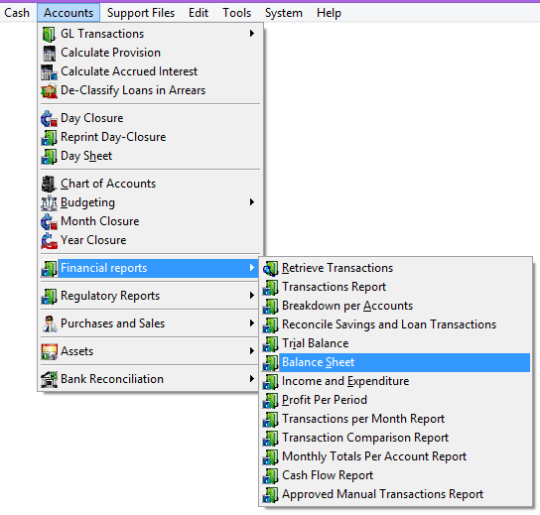Image resolution: width=540 pixels, height=515 pixels.
Task: Select the Balance Sheet text
Action: pyautogui.click(x=318, y=362)
